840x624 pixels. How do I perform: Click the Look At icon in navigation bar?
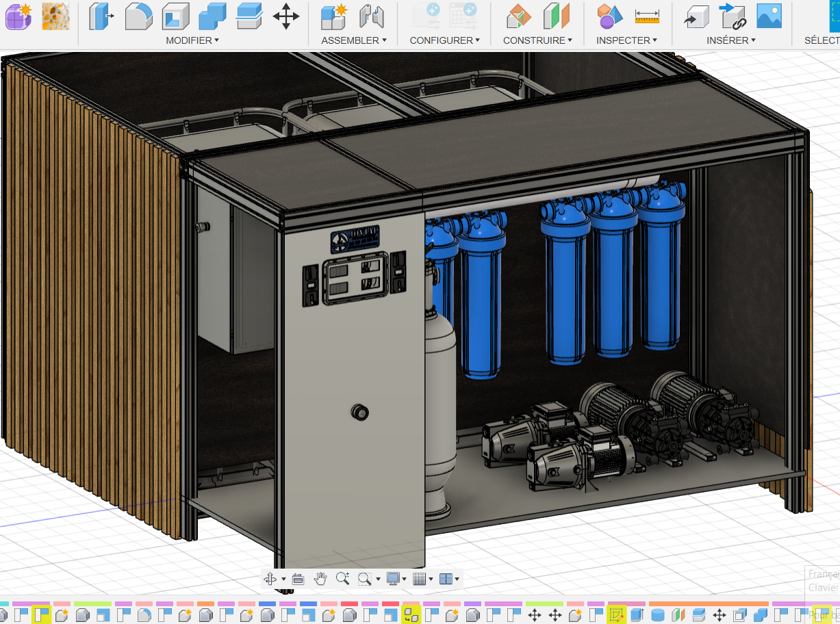click(298, 579)
